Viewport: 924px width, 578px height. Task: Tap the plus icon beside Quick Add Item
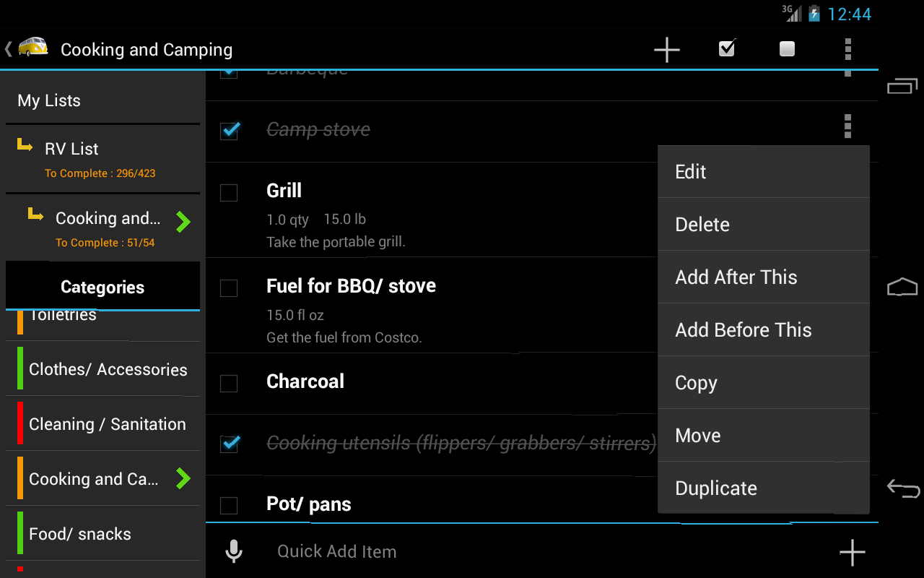(853, 553)
